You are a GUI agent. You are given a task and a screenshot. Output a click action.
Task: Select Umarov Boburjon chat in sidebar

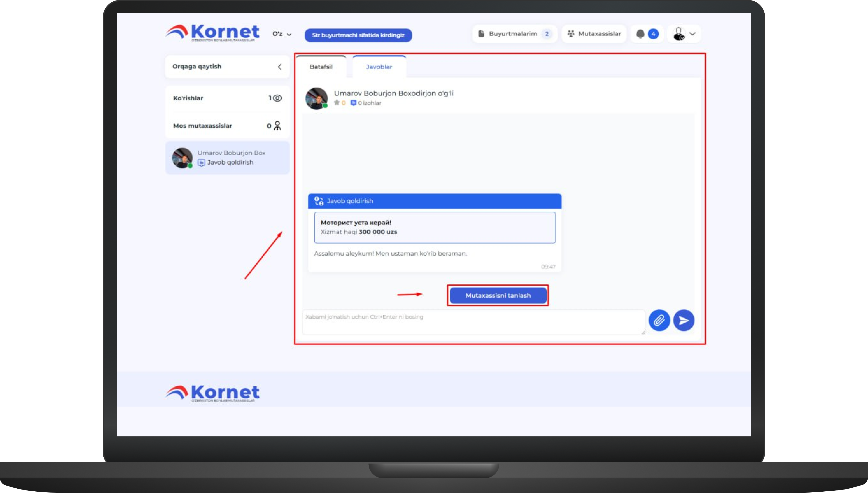227,158
